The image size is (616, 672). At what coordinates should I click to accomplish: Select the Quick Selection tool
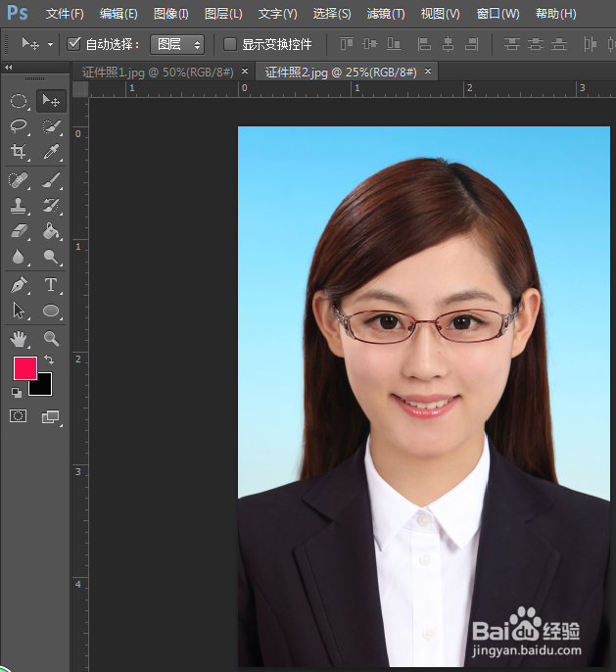[51, 126]
